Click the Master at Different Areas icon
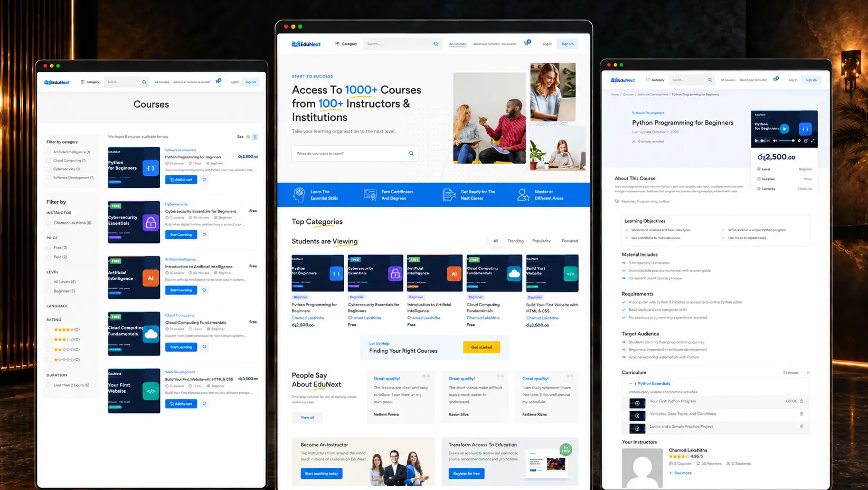The height and width of the screenshot is (490, 868). (523, 195)
